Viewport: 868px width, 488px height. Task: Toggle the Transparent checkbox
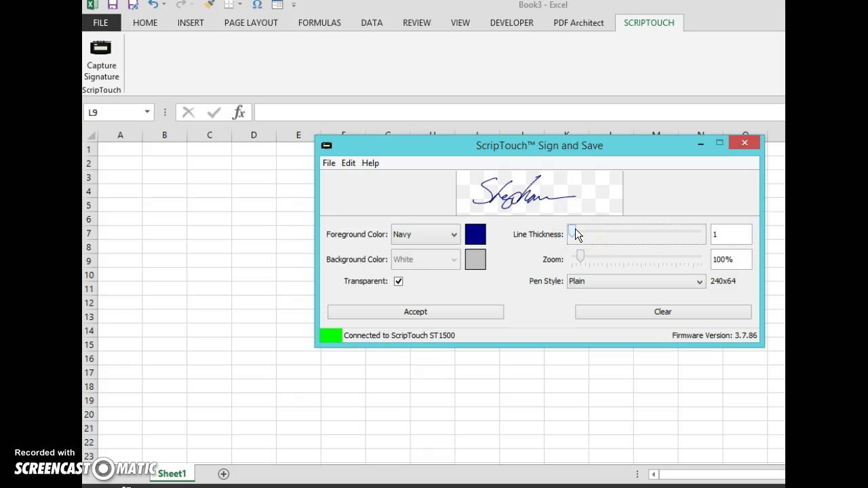click(398, 281)
